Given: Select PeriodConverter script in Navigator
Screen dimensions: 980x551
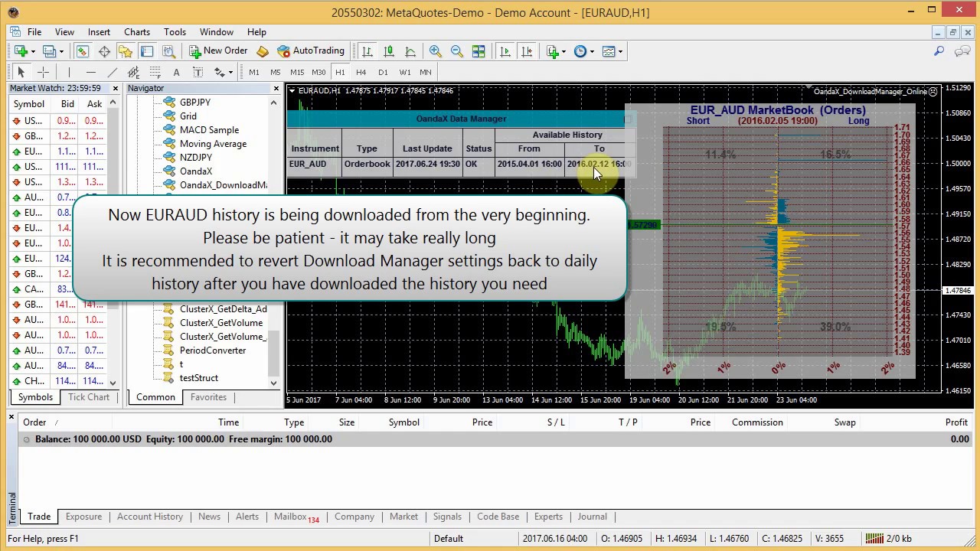Looking at the screenshot, I should pyautogui.click(x=213, y=350).
